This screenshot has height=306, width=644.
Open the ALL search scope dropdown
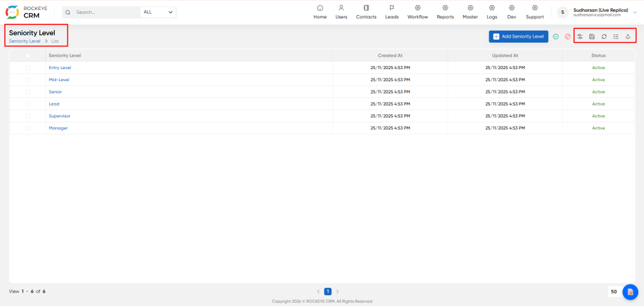[158, 13]
